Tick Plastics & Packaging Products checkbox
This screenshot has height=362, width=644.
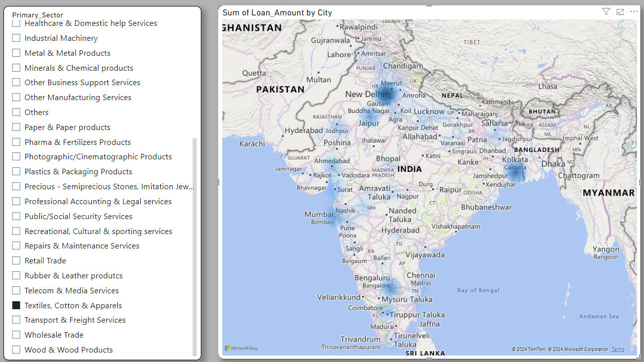point(16,171)
